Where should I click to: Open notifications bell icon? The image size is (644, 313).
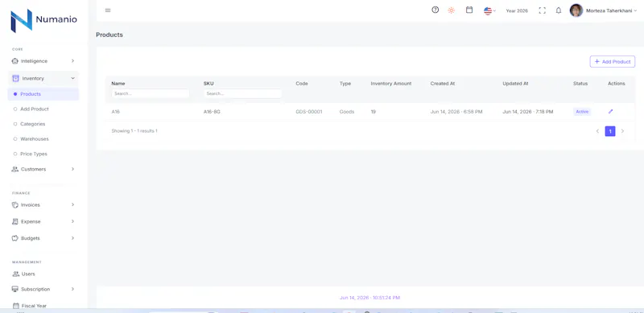559,10
